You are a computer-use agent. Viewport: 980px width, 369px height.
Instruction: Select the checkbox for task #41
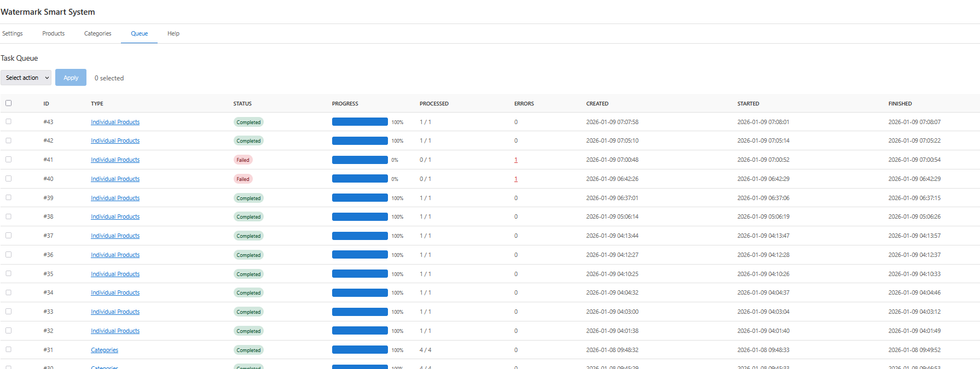[x=9, y=160]
